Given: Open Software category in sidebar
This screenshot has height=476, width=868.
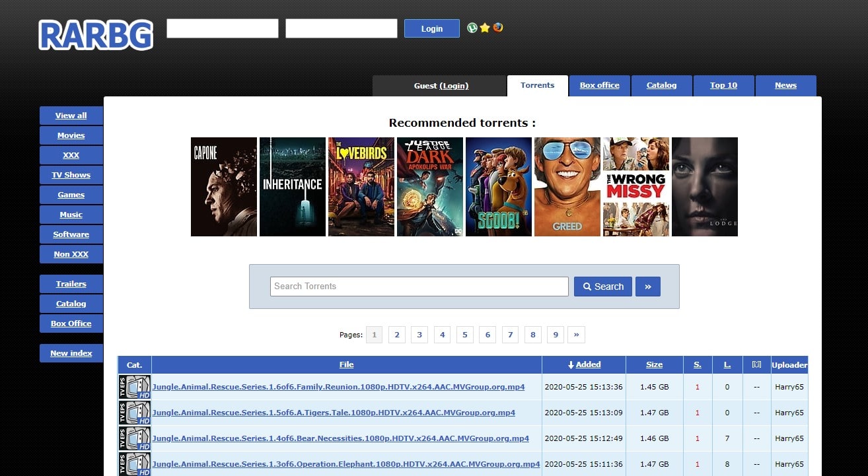Looking at the screenshot, I should click(71, 234).
